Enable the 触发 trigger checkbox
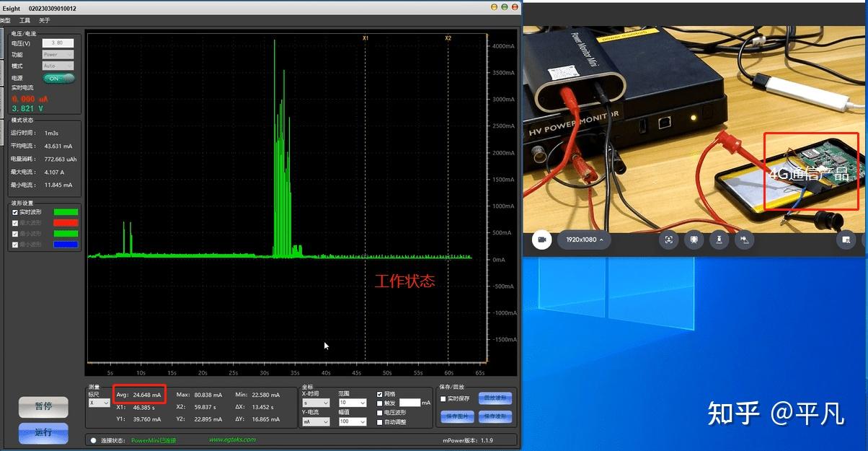Screen dimensions: 868x451 (379, 403)
